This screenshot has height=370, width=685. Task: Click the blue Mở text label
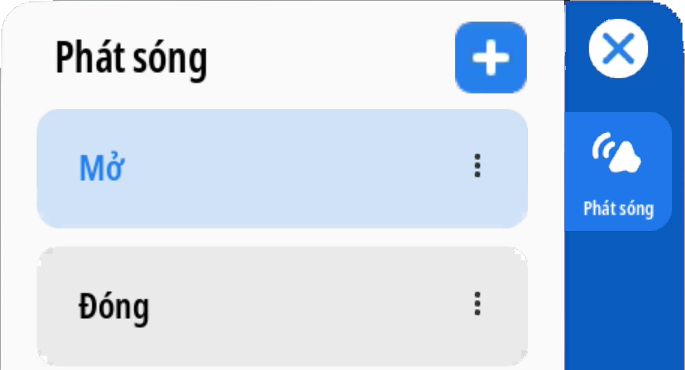point(102,168)
